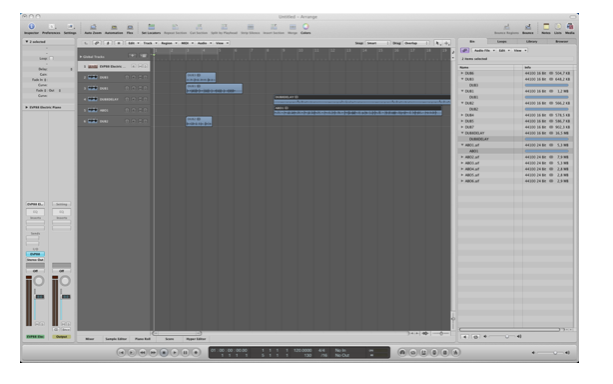Toggle the Automation view icon
This screenshot has height=384, width=613.
click(114, 28)
